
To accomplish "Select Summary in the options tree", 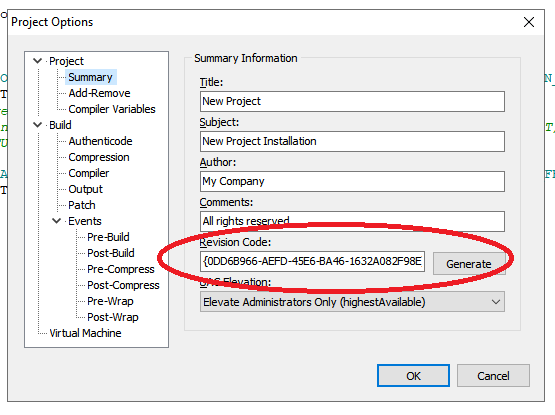I will [90, 77].
